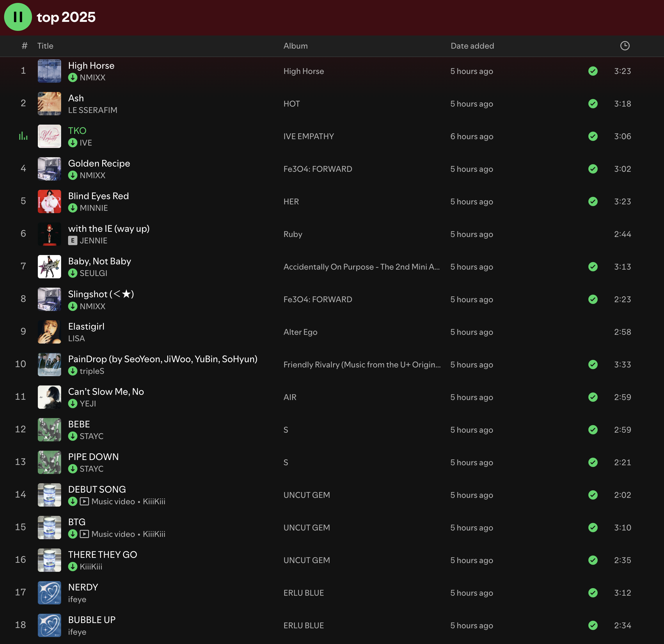Click downloaded icon beside tripleS

tap(72, 371)
